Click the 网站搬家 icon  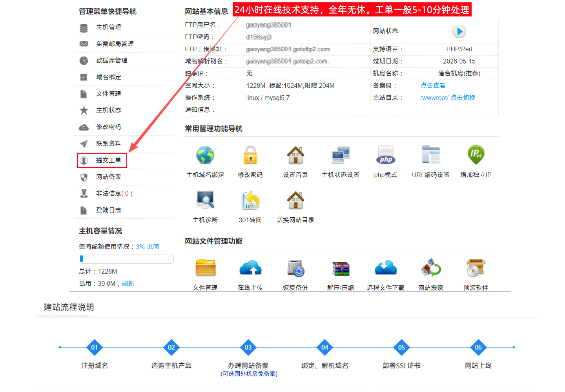pos(431,268)
